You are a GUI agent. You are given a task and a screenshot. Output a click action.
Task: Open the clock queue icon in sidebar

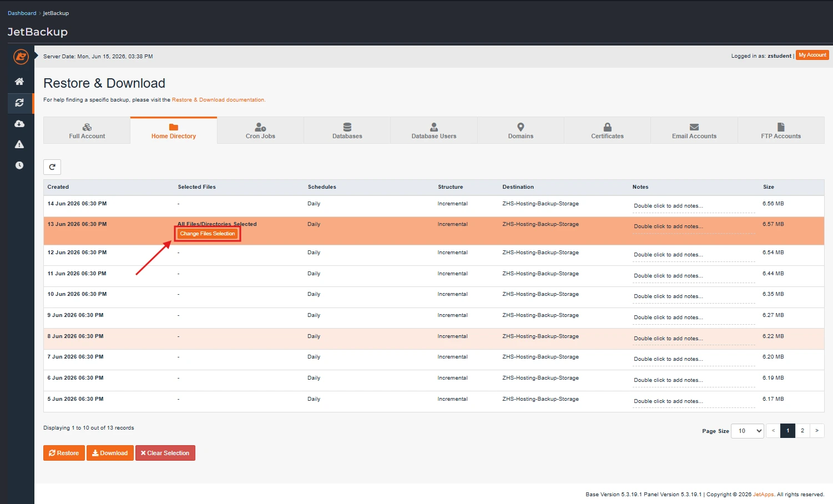[x=19, y=165]
